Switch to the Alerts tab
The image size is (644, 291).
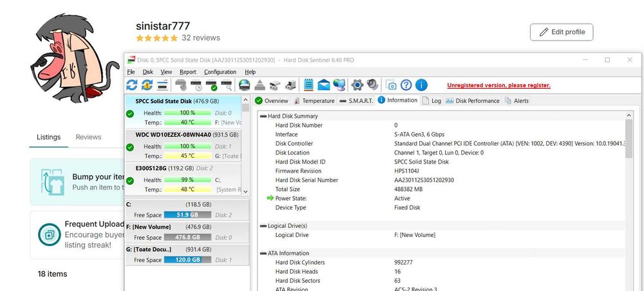click(x=516, y=100)
